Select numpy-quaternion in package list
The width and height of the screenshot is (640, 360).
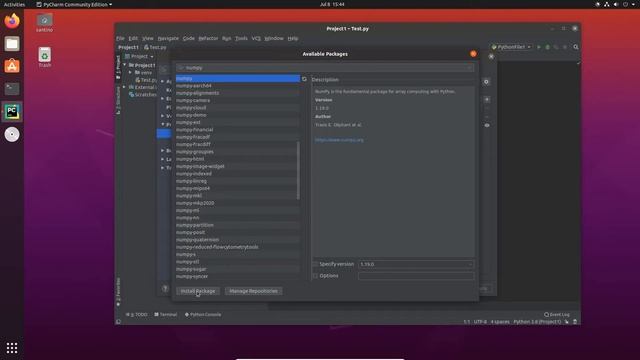point(238,240)
